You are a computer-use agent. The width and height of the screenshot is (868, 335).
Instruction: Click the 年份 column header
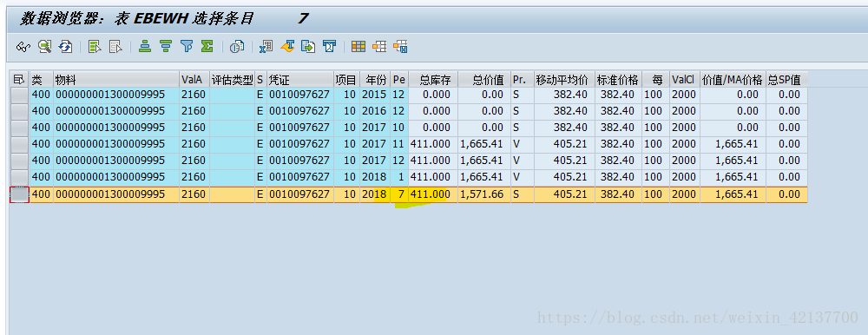pos(375,80)
